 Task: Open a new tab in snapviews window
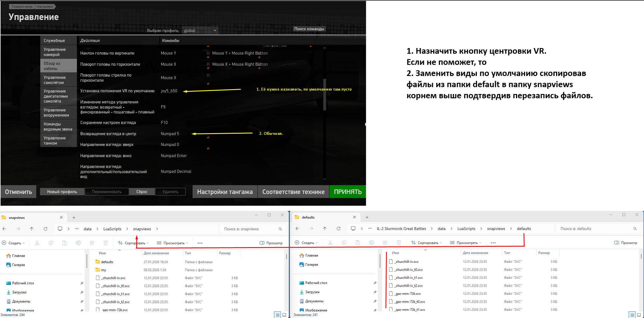[x=74, y=218]
